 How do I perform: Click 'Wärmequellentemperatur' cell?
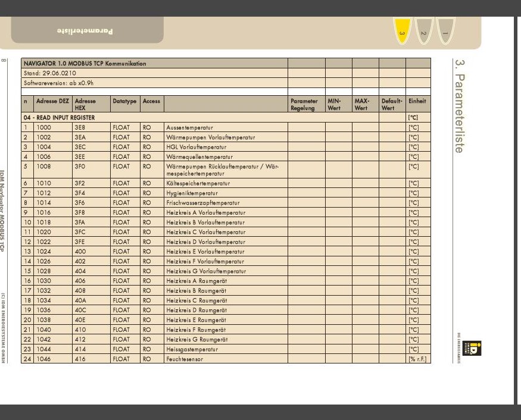click(x=226, y=156)
